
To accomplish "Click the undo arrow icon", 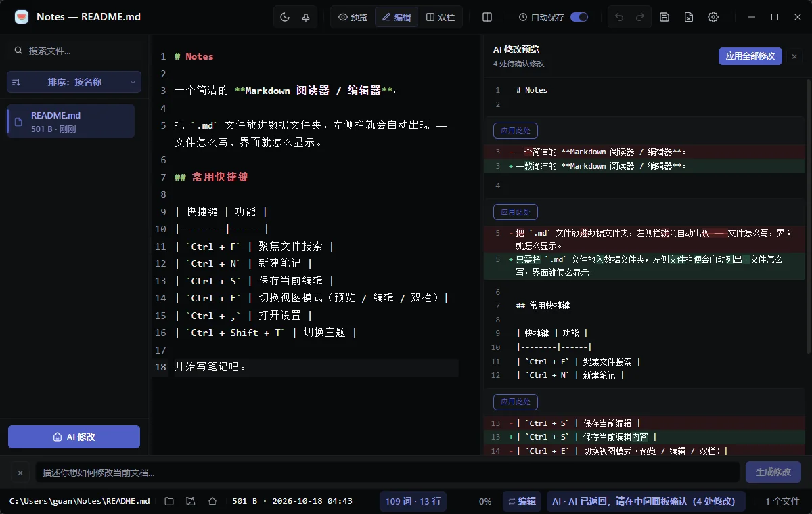I will click(x=619, y=17).
